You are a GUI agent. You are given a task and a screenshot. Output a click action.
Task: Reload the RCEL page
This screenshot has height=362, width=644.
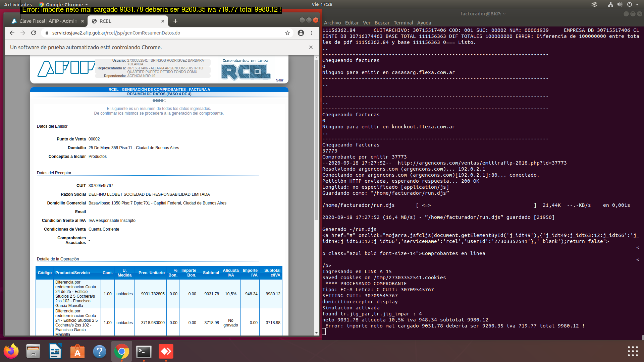coord(34,33)
